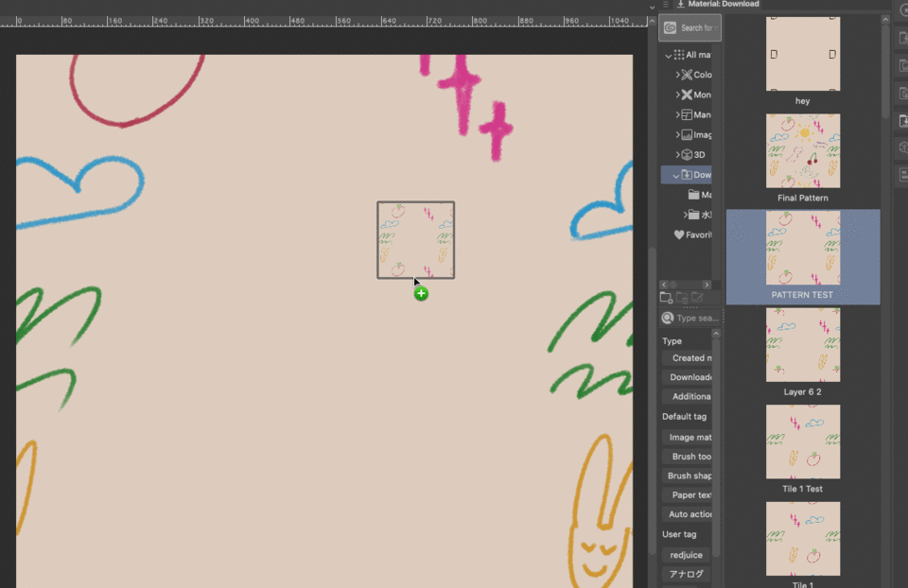Click the chevron above the canvas scroll arrow
Screen dimensions: 908x588
tap(652, 8)
